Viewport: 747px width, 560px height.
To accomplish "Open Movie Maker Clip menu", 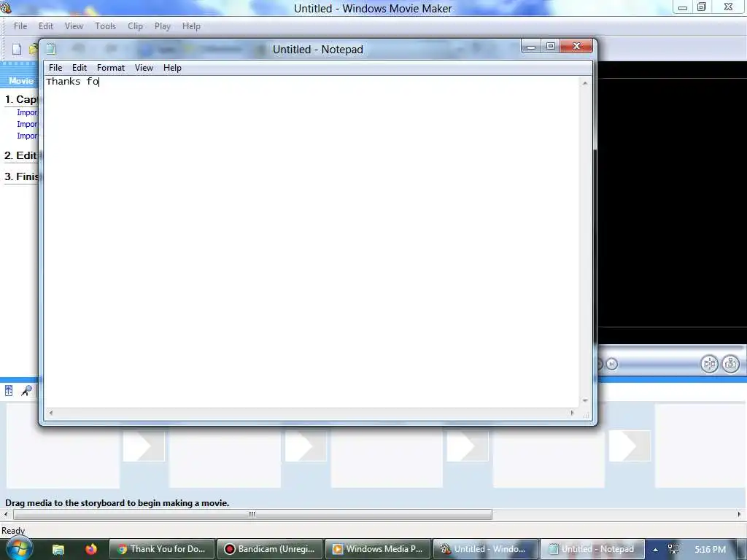I will coord(135,26).
